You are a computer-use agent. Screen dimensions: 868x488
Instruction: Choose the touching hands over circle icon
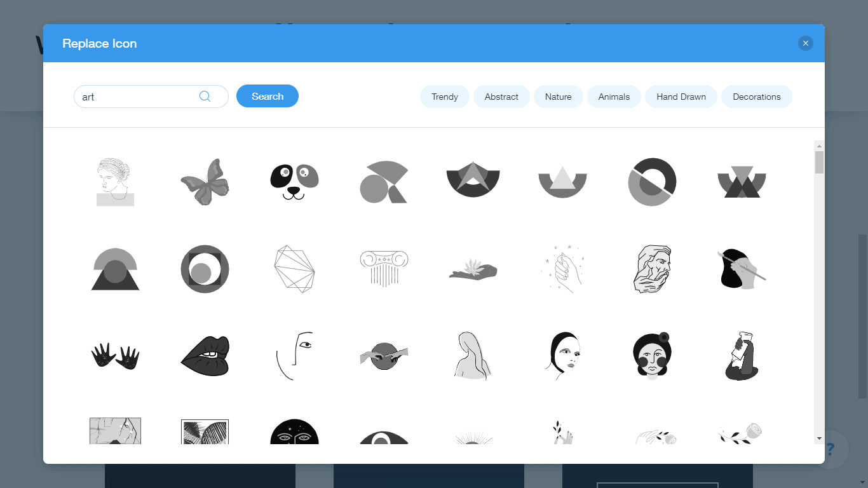pos(384,356)
